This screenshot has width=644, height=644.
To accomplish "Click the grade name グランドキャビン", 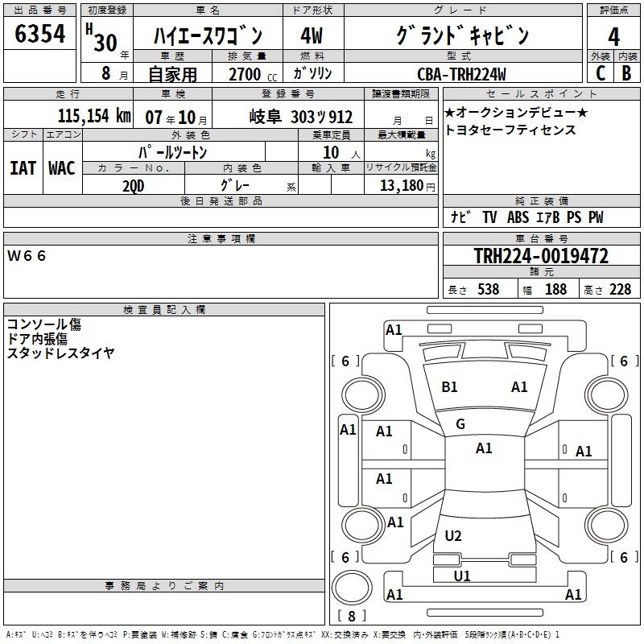I will pos(462,35).
